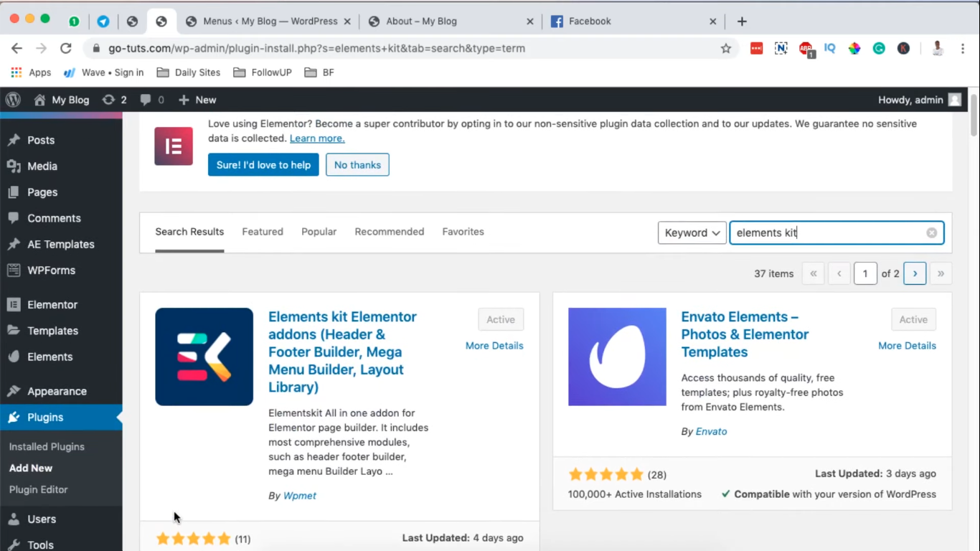The width and height of the screenshot is (980, 551).
Task: Clear the plugin search field
Action: click(931, 232)
